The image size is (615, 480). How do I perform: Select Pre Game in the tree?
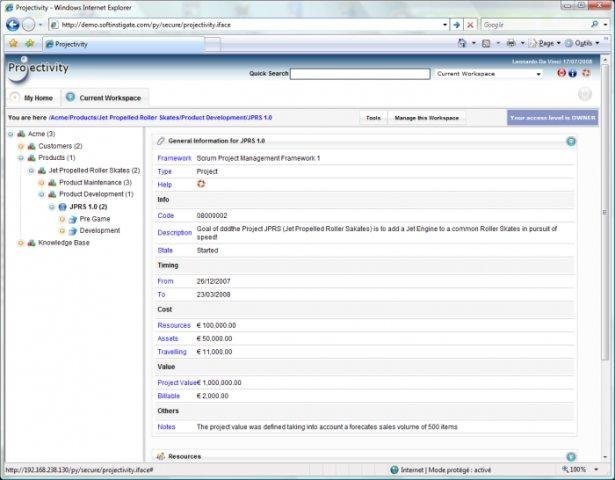tap(95, 219)
